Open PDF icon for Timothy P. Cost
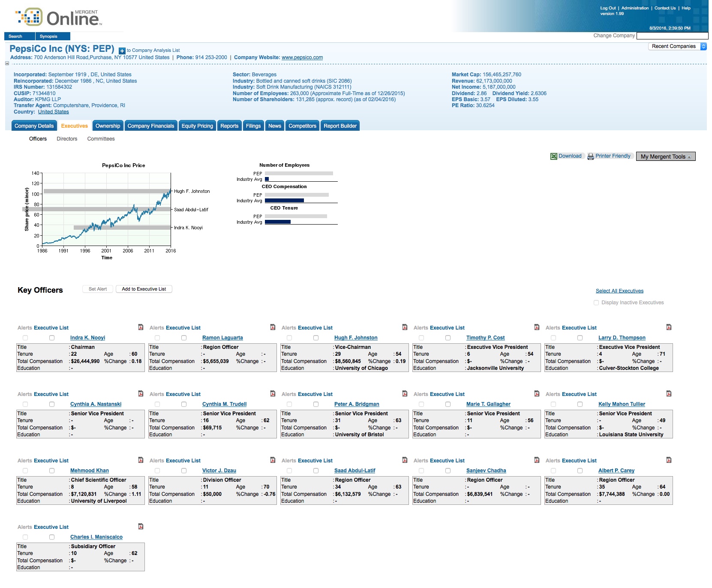Viewport: 712px width, 588px height. click(537, 327)
